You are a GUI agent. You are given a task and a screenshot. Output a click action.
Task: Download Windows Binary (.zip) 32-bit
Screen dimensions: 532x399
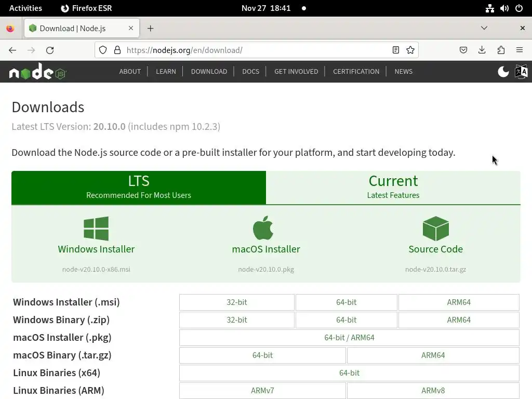click(237, 320)
